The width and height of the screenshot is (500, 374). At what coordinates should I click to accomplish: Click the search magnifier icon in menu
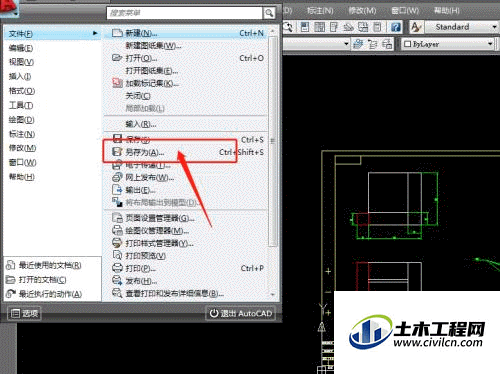[x=269, y=13]
